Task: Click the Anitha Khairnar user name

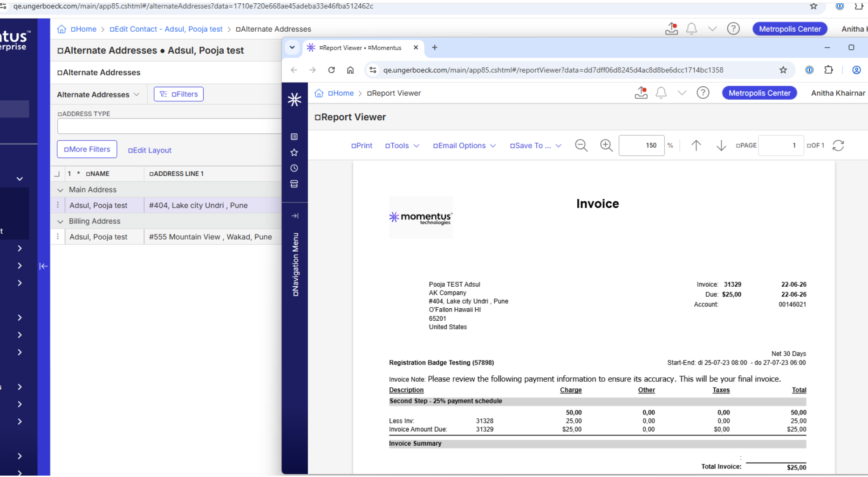Action: pyautogui.click(x=838, y=93)
